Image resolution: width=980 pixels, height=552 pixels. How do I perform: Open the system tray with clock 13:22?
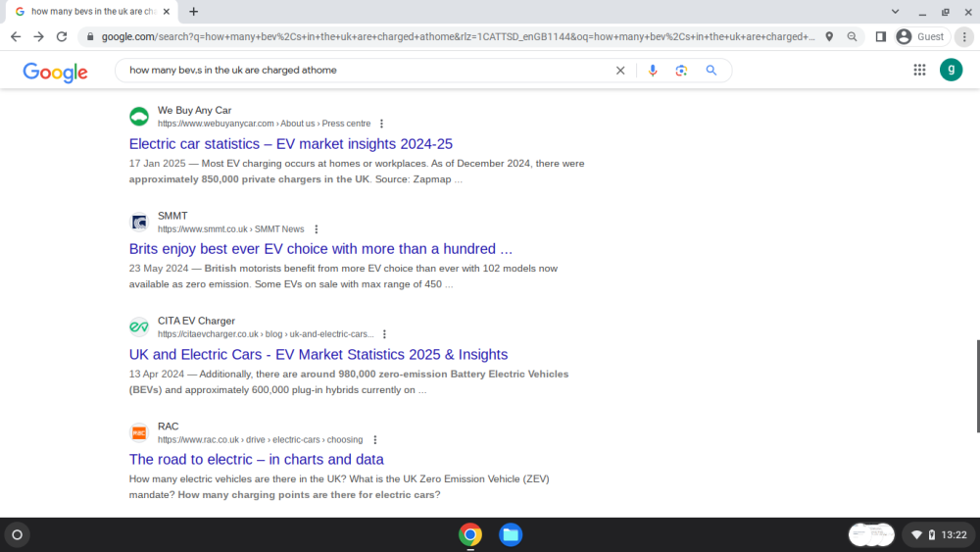coord(939,535)
